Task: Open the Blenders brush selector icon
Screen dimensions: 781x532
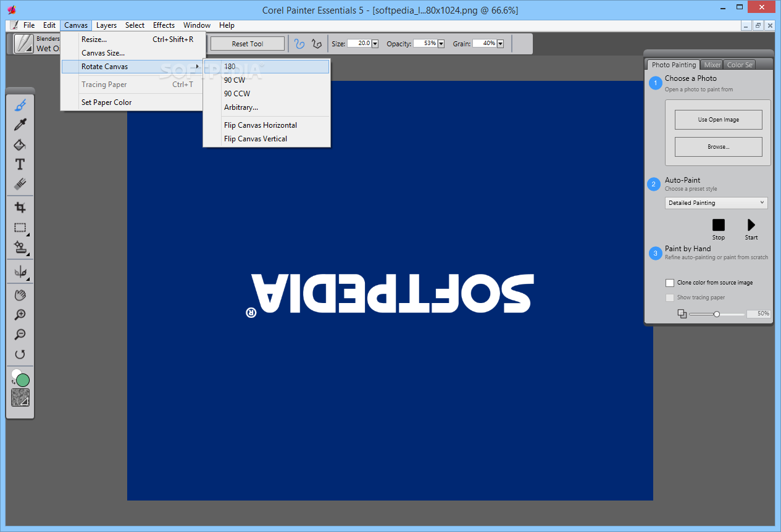Action: pyautogui.click(x=24, y=44)
